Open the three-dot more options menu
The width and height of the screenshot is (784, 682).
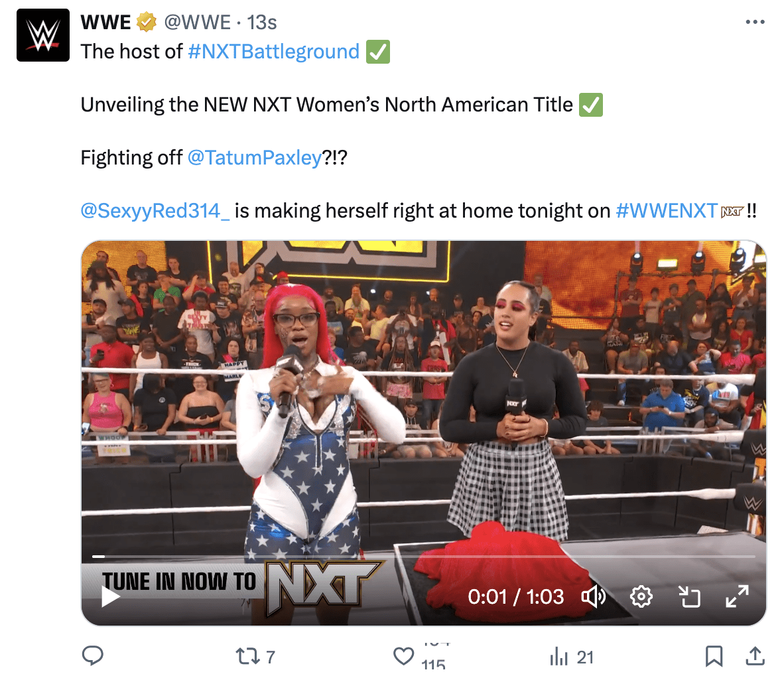tap(755, 22)
